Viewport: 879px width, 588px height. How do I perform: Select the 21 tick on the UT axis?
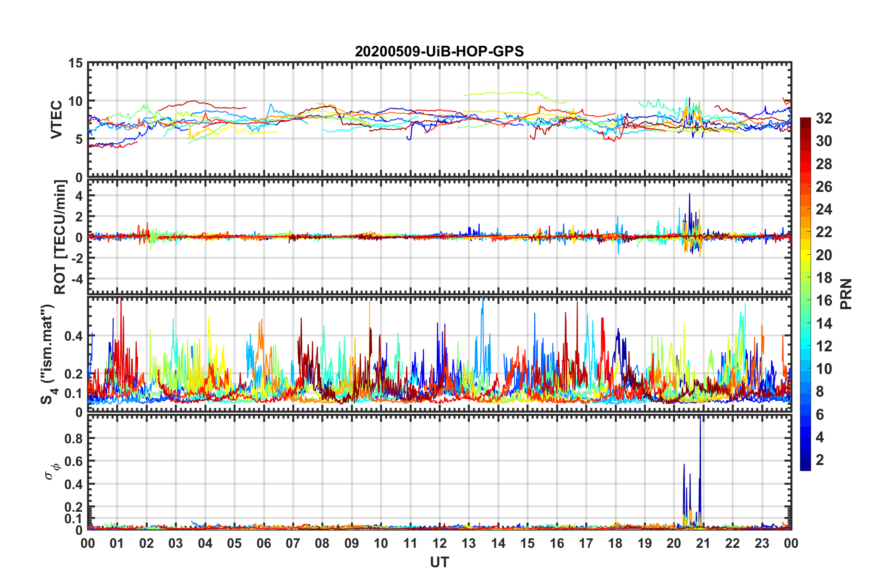[x=703, y=543]
